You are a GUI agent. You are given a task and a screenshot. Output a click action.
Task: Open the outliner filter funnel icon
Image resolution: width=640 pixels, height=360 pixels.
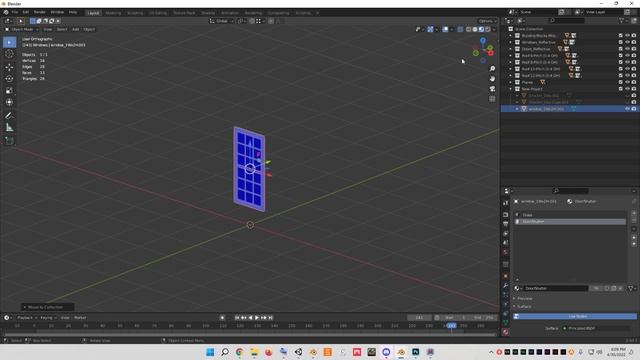622,20
